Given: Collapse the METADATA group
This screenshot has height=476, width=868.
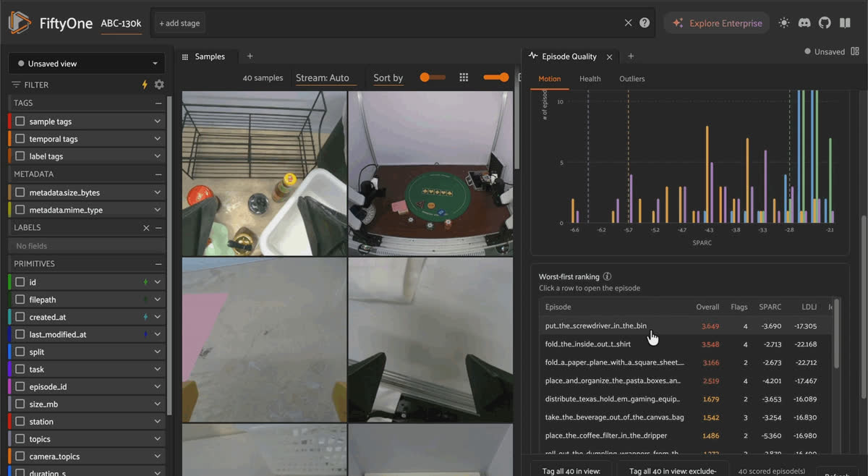Looking at the screenshot, I should pyautogui.click(x=158, y=174).
